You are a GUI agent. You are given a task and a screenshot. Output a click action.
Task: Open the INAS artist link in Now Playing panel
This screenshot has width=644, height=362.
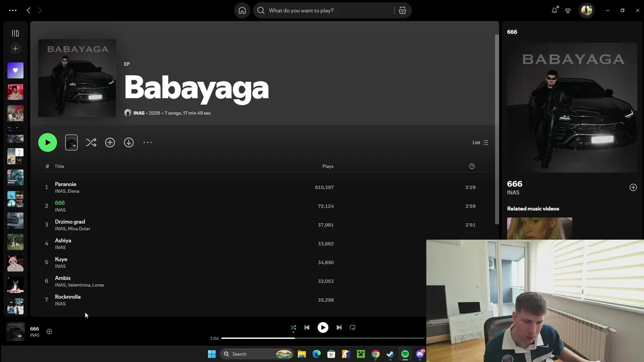point(513,193)
